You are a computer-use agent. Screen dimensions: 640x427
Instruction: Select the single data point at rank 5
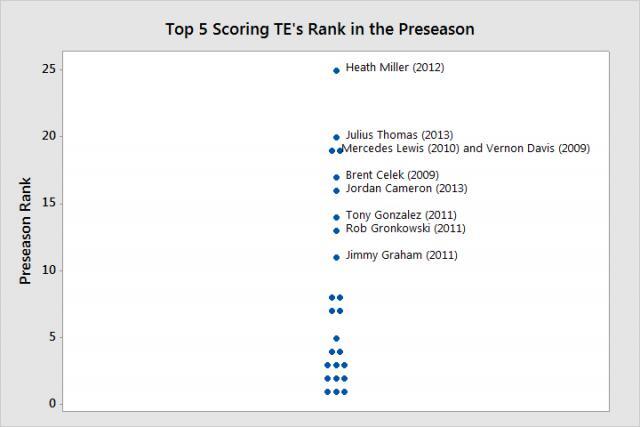pyautogui.click(x=336, y=338)
